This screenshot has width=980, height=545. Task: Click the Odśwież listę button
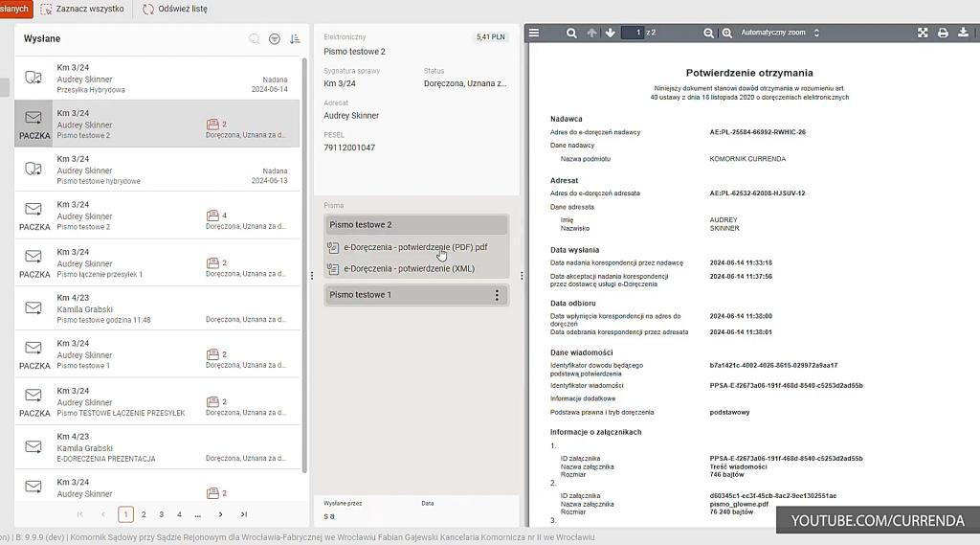pos(175,9)
